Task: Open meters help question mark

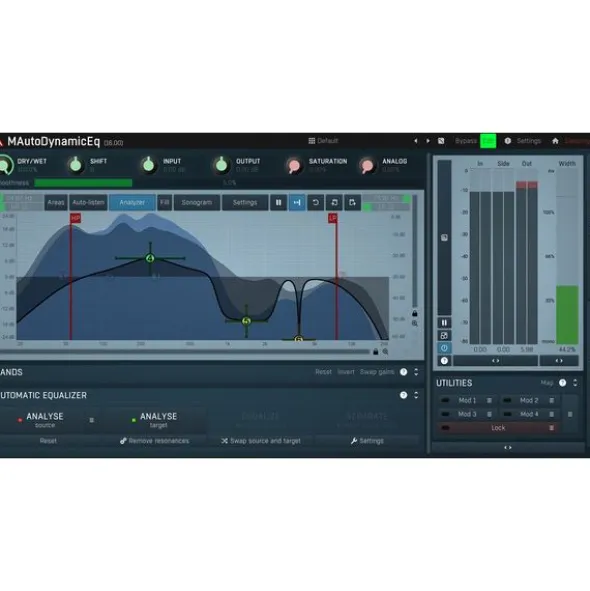Action: click(x=444, y=361)
